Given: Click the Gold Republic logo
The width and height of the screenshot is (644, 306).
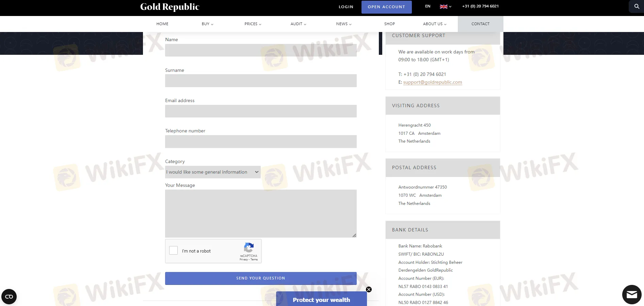Looking at the screenshot, I should [170, 7].
